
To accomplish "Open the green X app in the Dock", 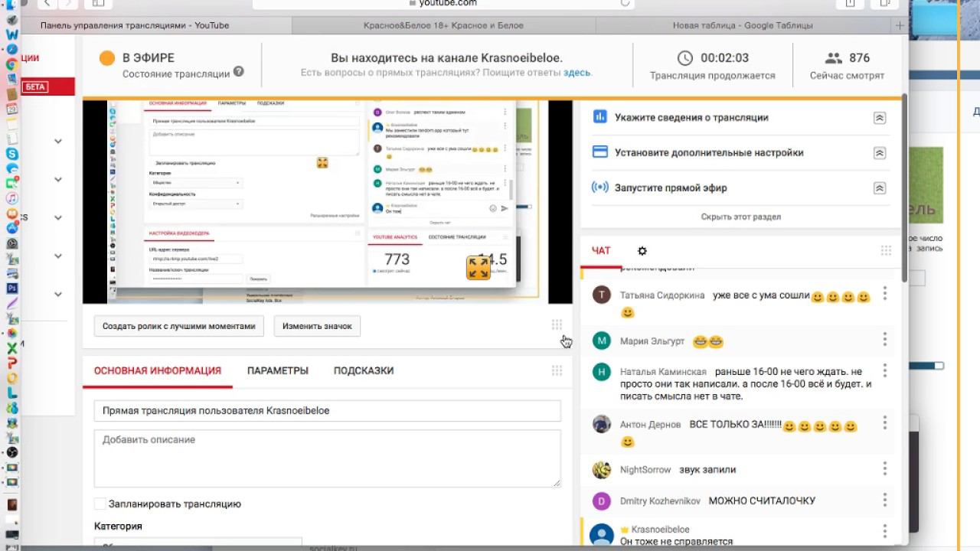I will [x=12, y=348].
